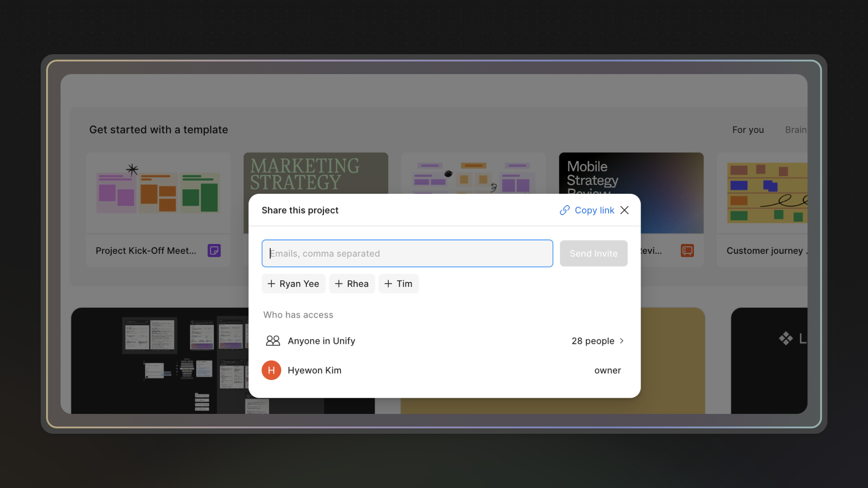Screen dimensions: 868x488
Task: Click the group people icon beside Anyone in Unify
Action: (273, 341)
